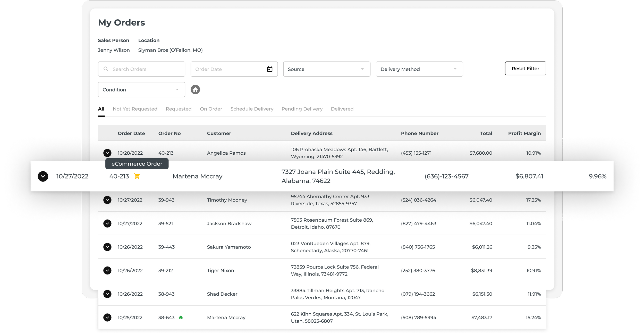Viewport: 644px width, 334px height.
Task: Click the eCommerce Order tooltip label
Action: click(137, 164)
